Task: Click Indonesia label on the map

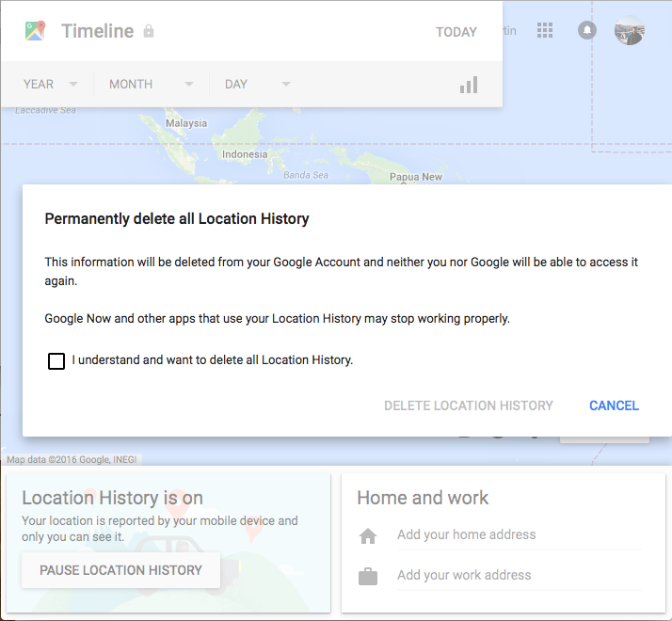Action: [x=245, y=154]
